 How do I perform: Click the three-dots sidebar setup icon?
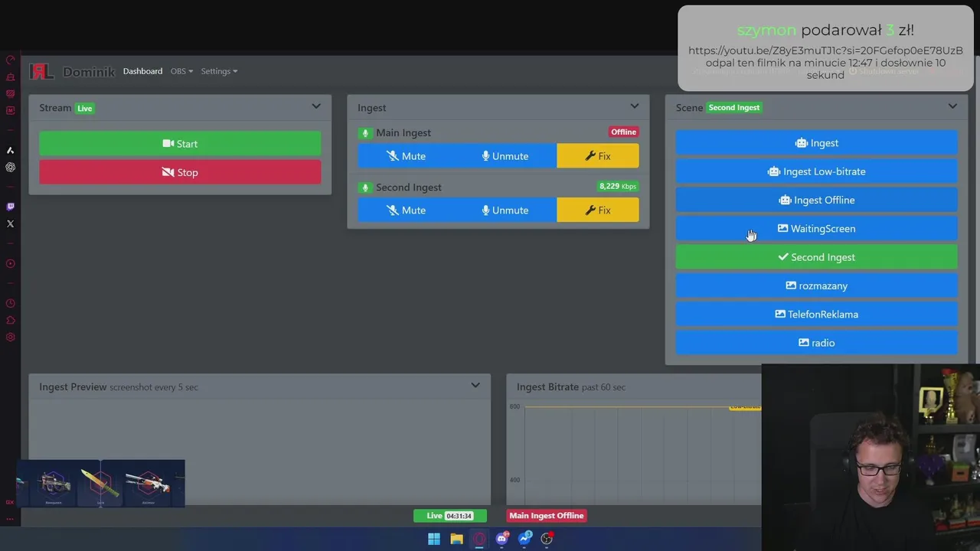pyautogui.click(x=11, y=518)
